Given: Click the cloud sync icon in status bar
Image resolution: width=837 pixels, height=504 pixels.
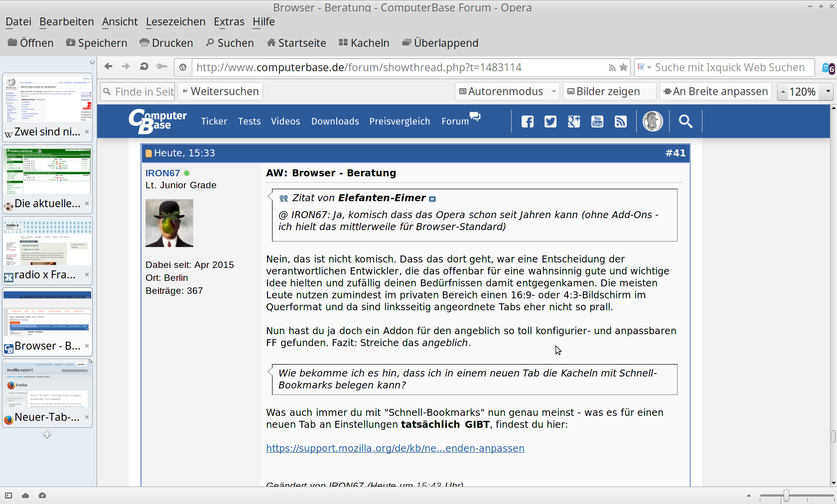Looking at the screenshot, I should click(x=25, y=496).
